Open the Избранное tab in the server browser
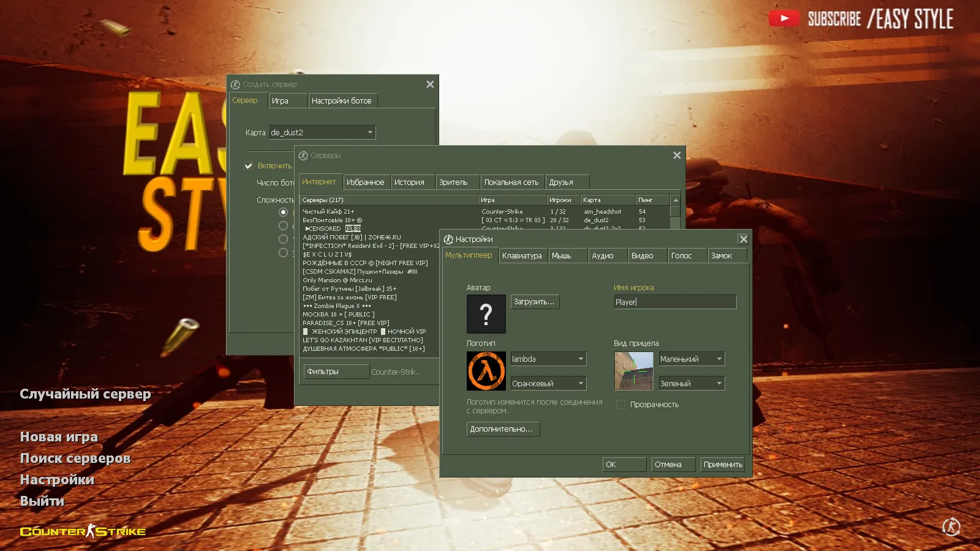Screen dimensions: 980x551 (x=366, y=181)
